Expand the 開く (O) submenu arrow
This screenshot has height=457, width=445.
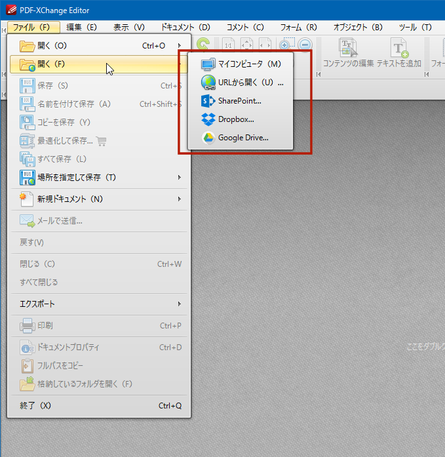(179, 46)
